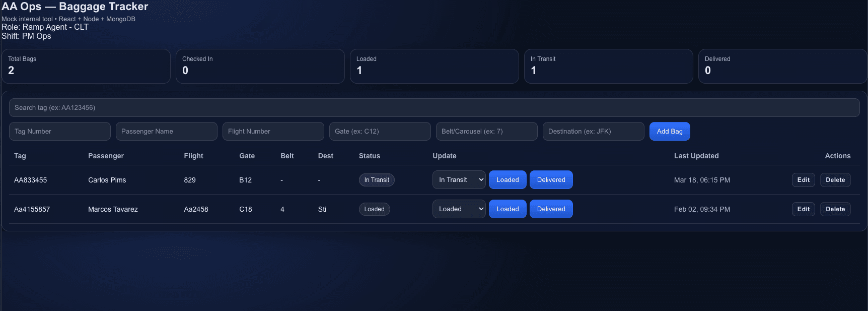Click the Passenger column header

[106, 156]
